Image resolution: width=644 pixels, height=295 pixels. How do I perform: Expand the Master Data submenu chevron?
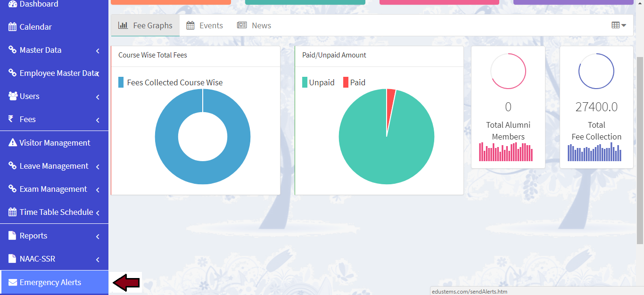(x=98, y=50)
